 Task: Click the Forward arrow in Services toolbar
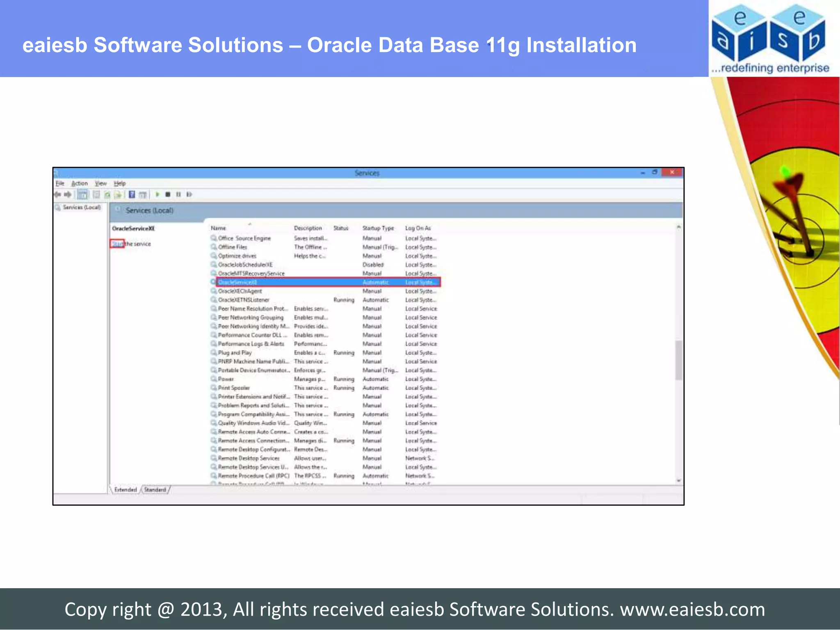(68, 194)
